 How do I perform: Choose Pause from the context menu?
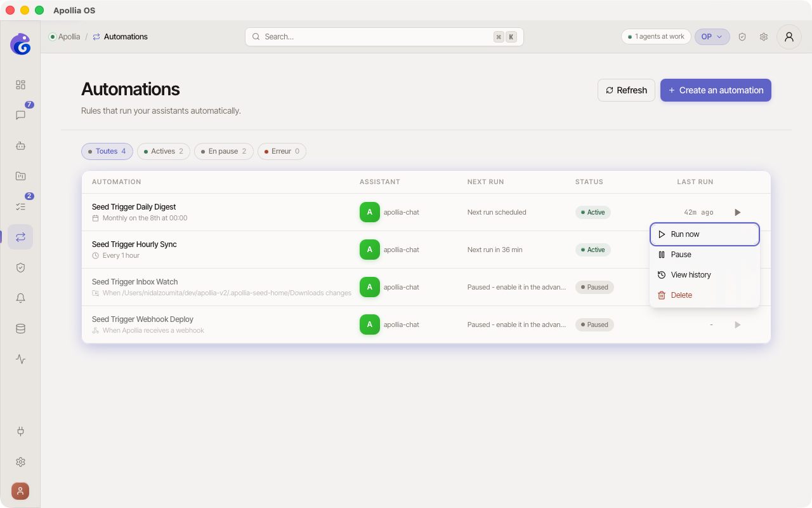(x=705, y=255)
